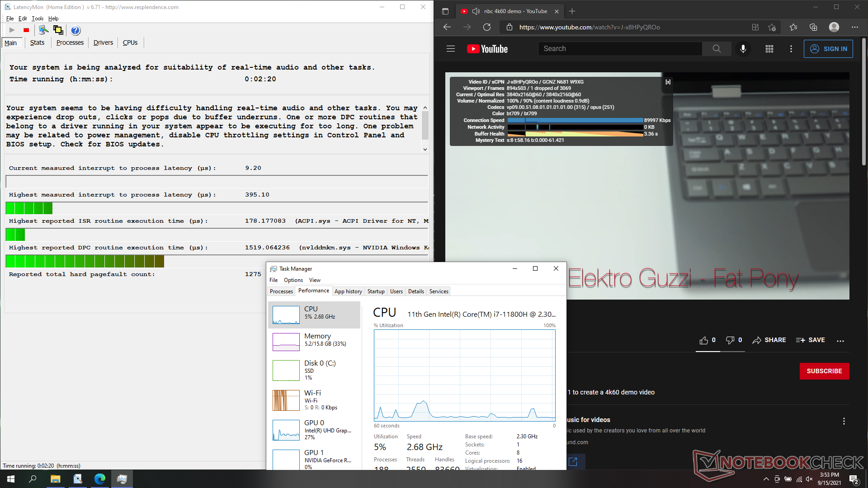Open YouTube settings three-dot menu

point(791,49)
